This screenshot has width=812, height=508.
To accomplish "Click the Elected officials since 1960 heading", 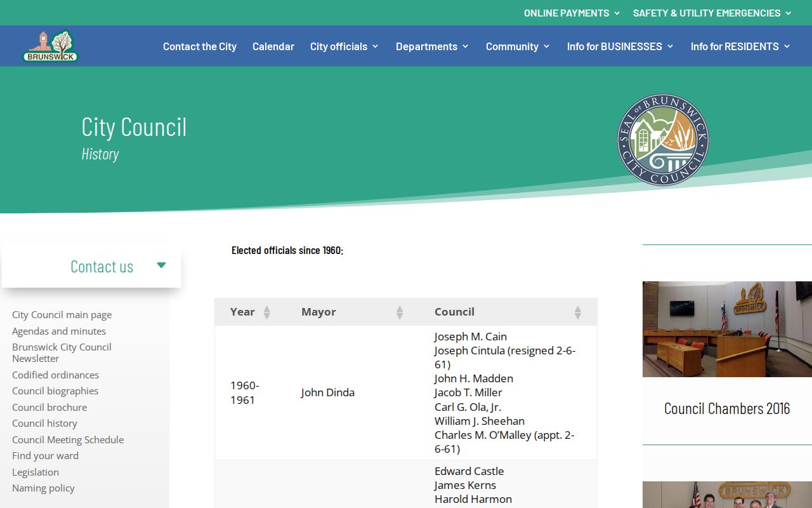I will coord(287,250).
